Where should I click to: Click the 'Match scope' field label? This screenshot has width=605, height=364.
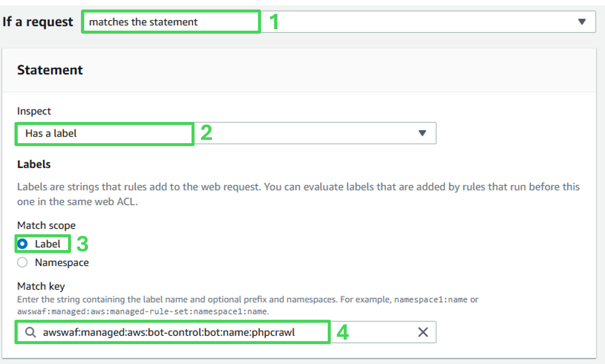[x=46, y=225]
